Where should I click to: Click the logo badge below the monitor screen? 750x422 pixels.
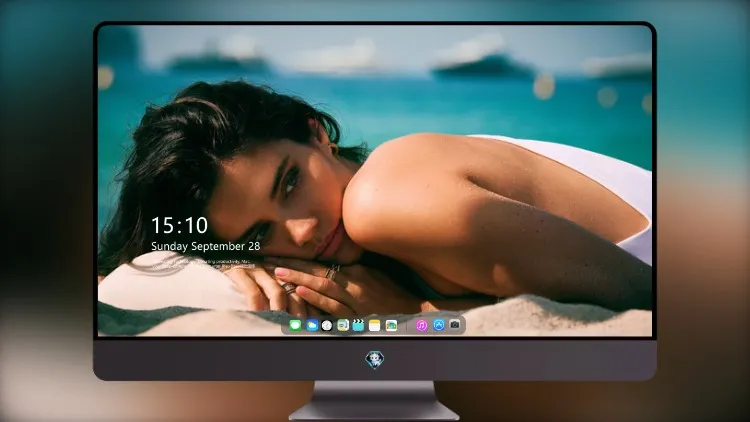tap(375, 360)
